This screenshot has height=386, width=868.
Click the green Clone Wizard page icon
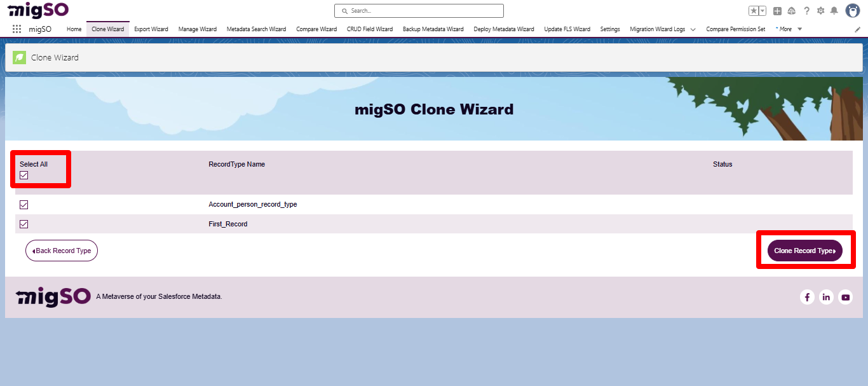point(20,57)
